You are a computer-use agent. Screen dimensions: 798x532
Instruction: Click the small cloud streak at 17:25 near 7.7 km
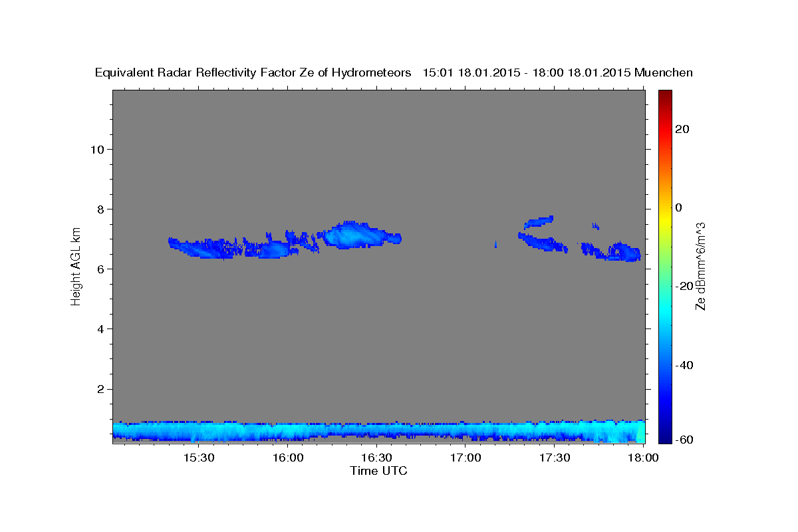[539, 221]
